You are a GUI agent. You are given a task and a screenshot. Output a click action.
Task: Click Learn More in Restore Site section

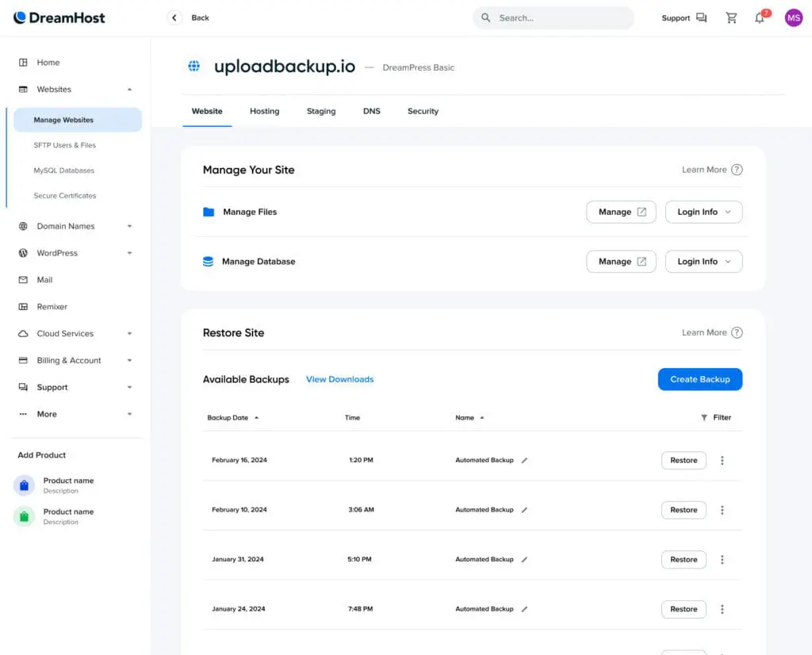(x=704, y=332)
